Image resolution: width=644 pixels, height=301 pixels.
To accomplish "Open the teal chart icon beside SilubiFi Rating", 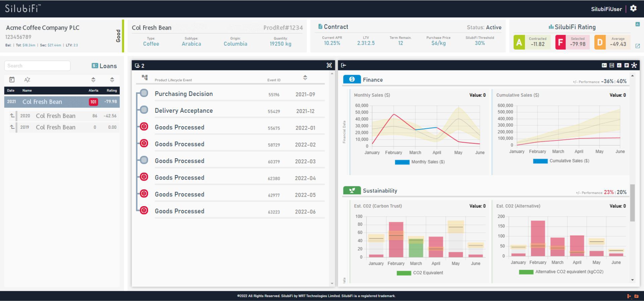I will point(637,24).
